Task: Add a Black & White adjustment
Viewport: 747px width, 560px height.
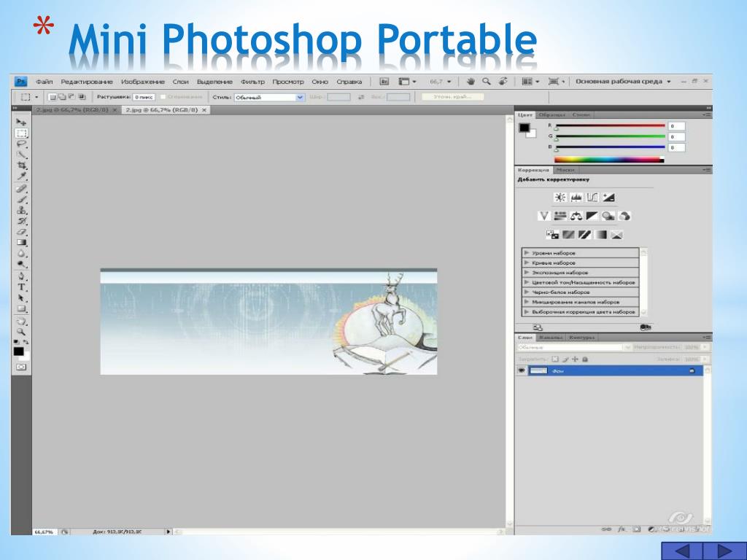Action: pyautogui.click(x=592, y=216)
